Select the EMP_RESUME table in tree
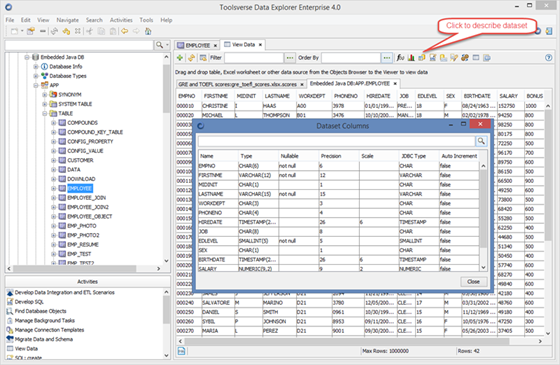Screen dimensions: 560x365 click(83, 245)
